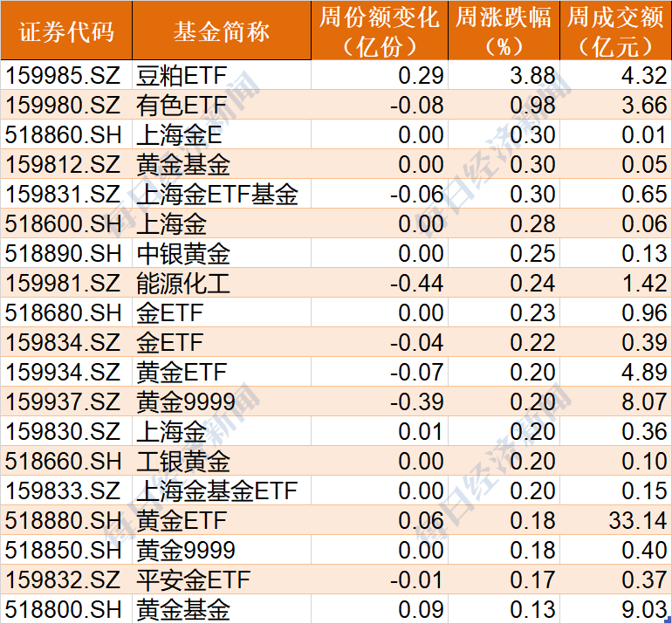Select the code cell 518680.SH
The height and width of the screenshot is (624, 672).
pos(66,312)
